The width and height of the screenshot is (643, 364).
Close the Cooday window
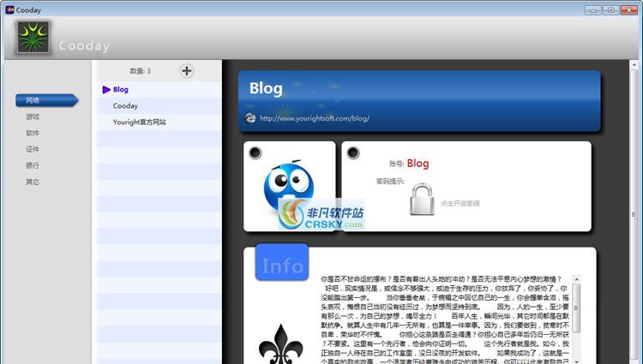(x=629, y=9)
